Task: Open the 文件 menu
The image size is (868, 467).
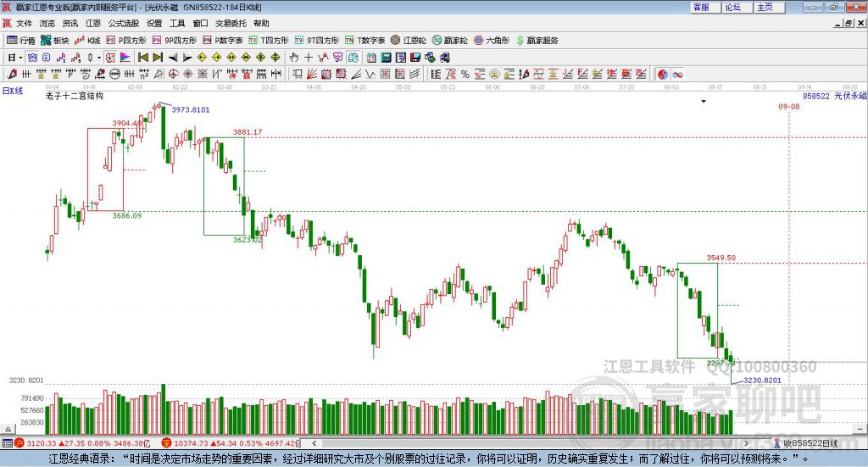Action: click(24, 23)
